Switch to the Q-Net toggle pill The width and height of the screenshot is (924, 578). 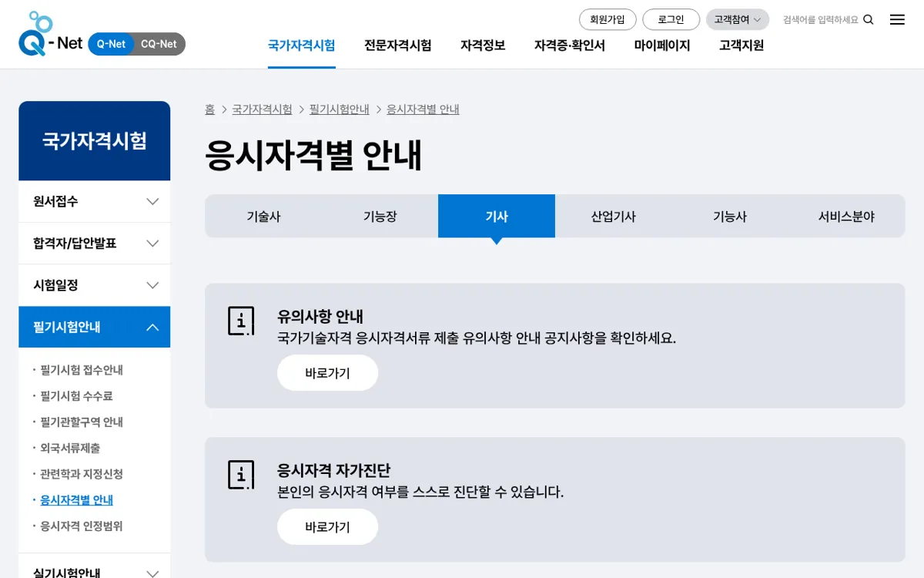coord(112,44)
